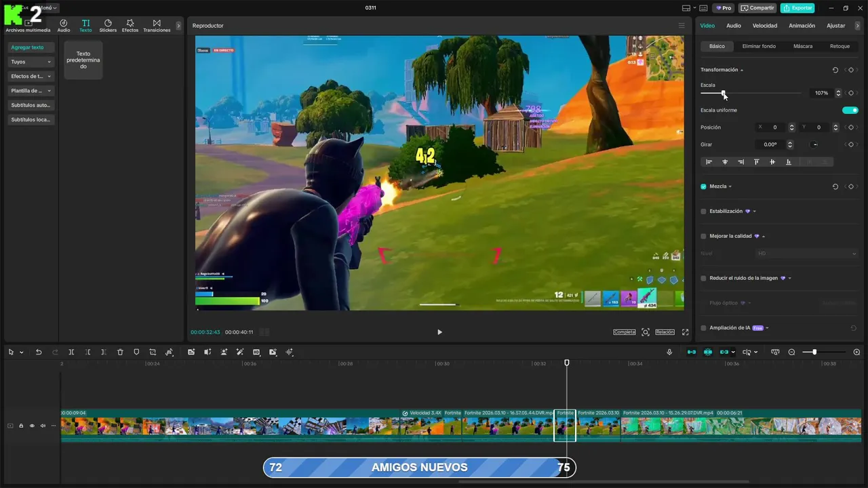Play the video preview
The height and width of the screenshot is (488, 868).
[x=439, y=332]
